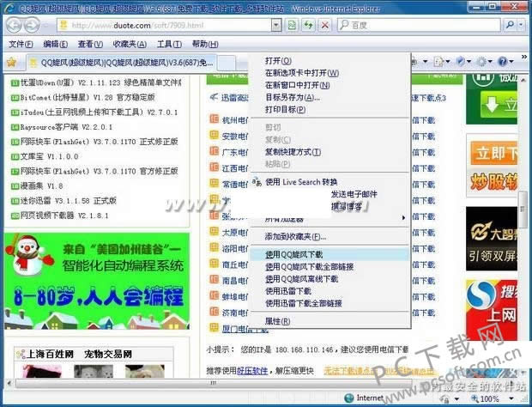Open the search provider dropdown arrow

click(x=521, y=25)
